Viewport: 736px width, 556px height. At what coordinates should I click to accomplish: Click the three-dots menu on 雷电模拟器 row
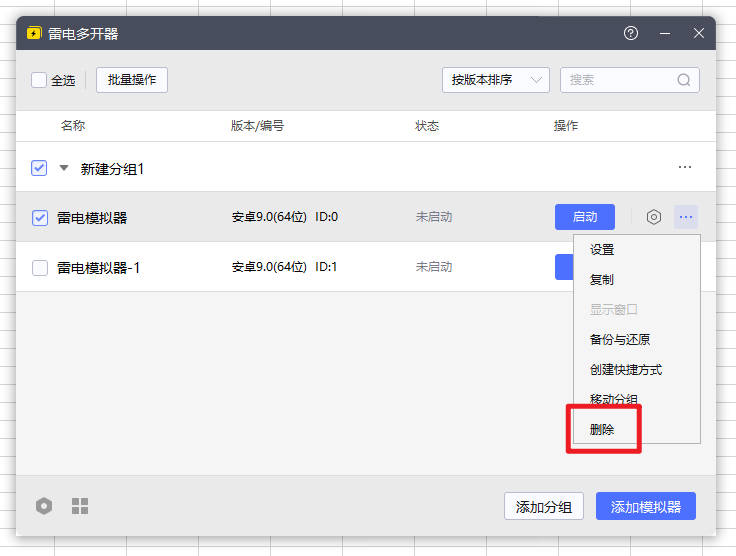point(686,217)
